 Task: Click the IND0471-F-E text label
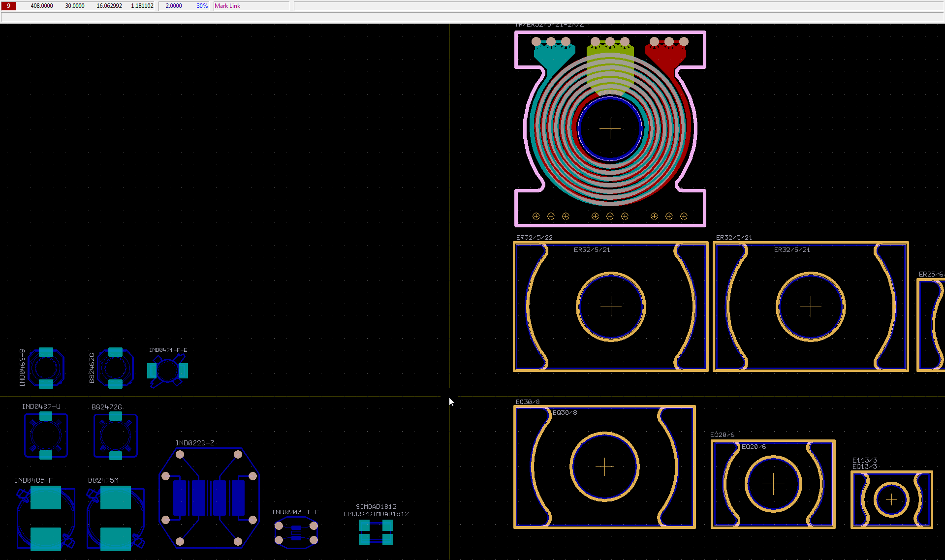tap(168, 350)
